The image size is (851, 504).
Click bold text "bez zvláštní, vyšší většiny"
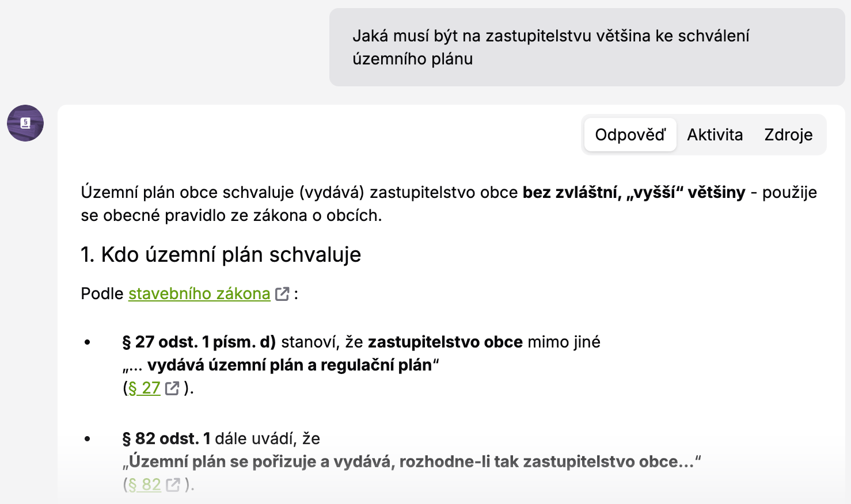(x=633, y=192)
